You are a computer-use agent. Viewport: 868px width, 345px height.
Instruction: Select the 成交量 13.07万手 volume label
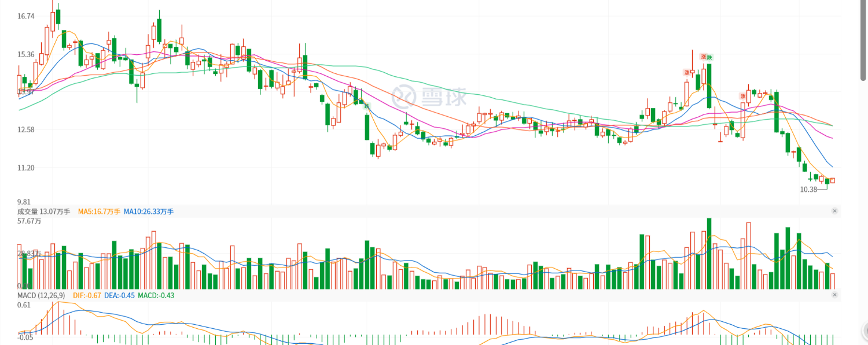43,212
